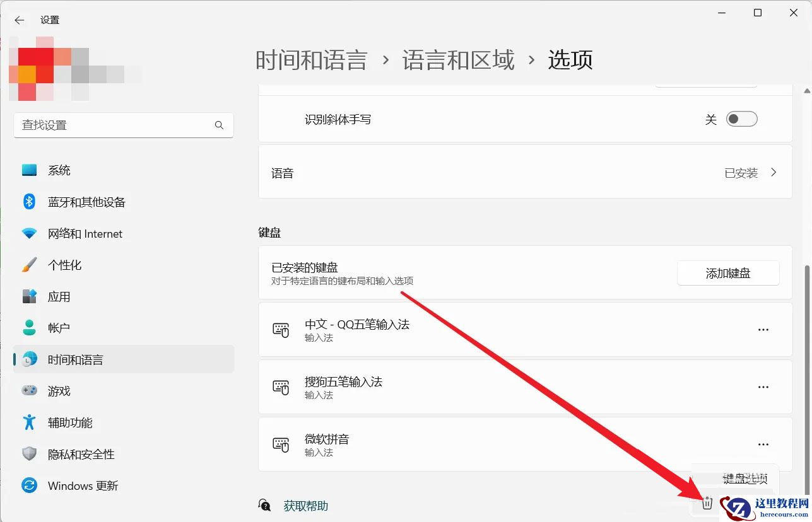The height and width of the screenshot is (522, 812).
Task: 选择"蓝牙和其他设备"图标
Action: 29,202
